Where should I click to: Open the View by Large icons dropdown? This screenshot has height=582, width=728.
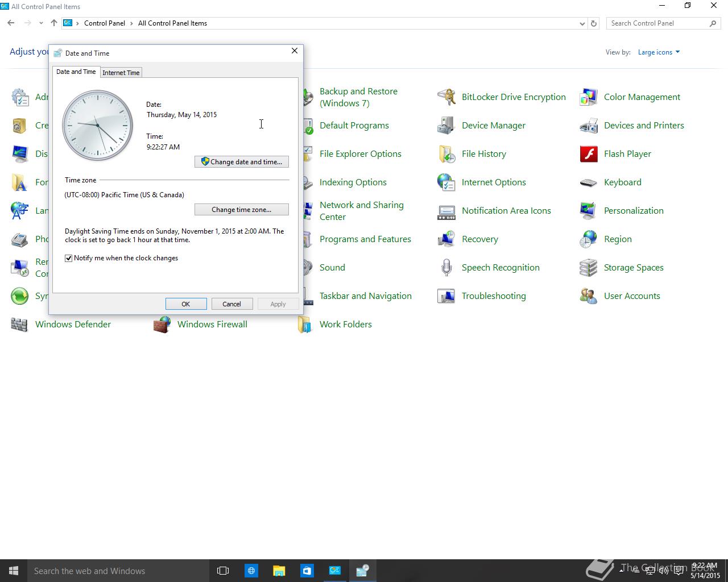click(x=659, y=52)
